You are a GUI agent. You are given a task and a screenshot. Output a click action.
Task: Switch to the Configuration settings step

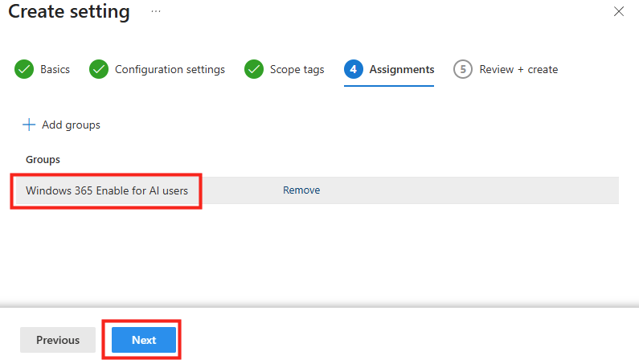tap(170, 69)
